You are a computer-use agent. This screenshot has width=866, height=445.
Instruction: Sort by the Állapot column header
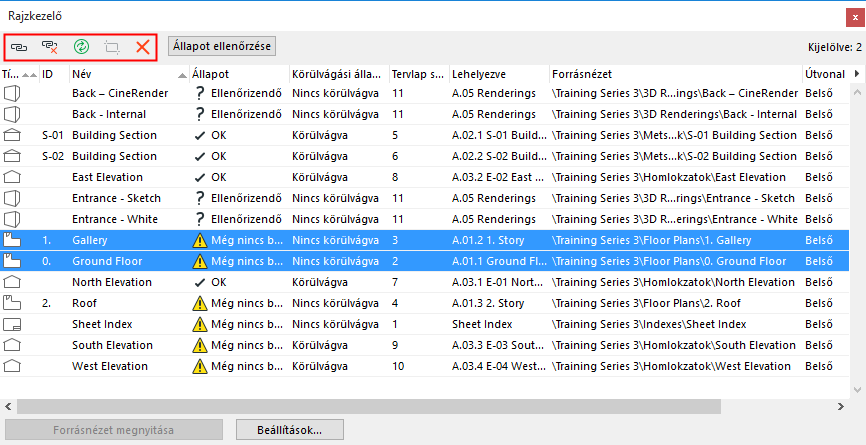coord(239,74)
